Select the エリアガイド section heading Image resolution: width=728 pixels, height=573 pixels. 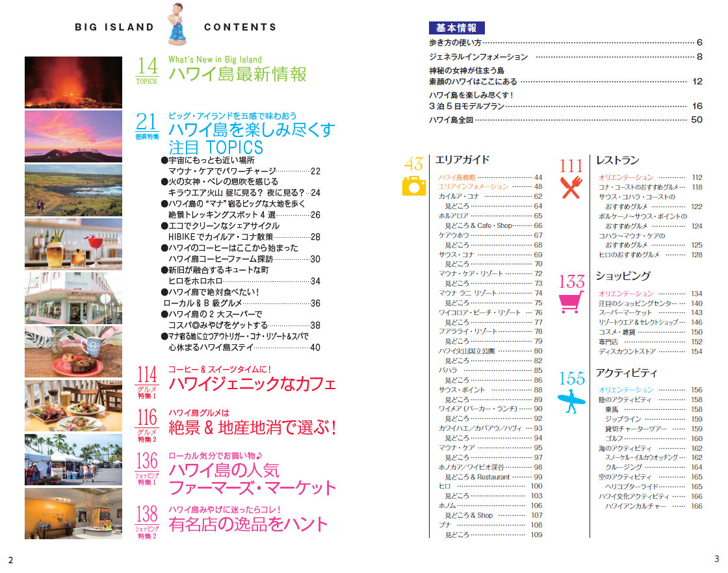click(462, 160)
